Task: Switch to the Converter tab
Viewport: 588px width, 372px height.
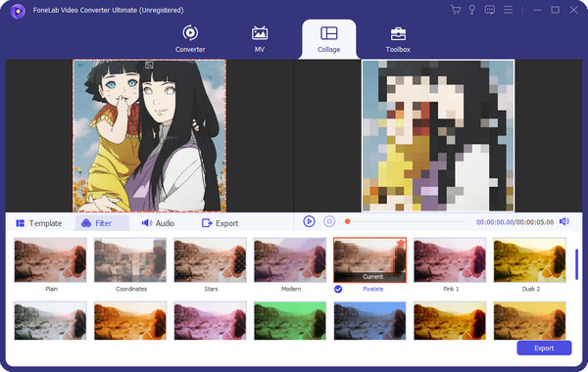Action: [x=190, y=39]
